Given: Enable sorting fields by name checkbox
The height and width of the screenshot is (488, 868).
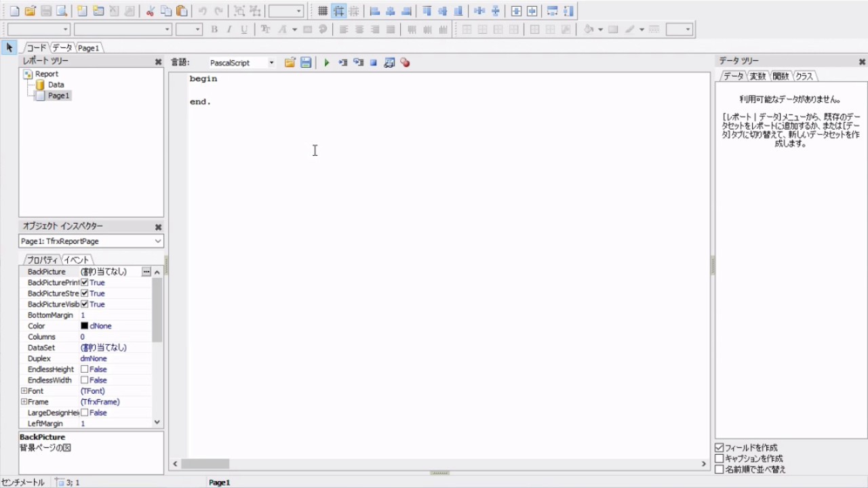Looking at the screenshot, I should (x=719, y=469).
